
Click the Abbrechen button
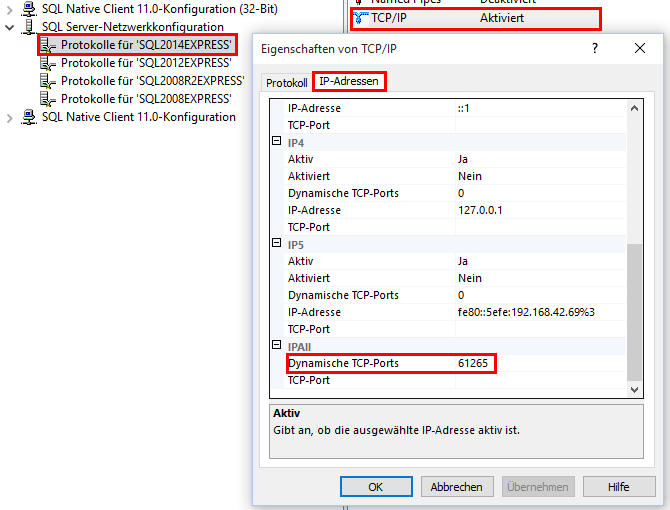coord(457,487)
